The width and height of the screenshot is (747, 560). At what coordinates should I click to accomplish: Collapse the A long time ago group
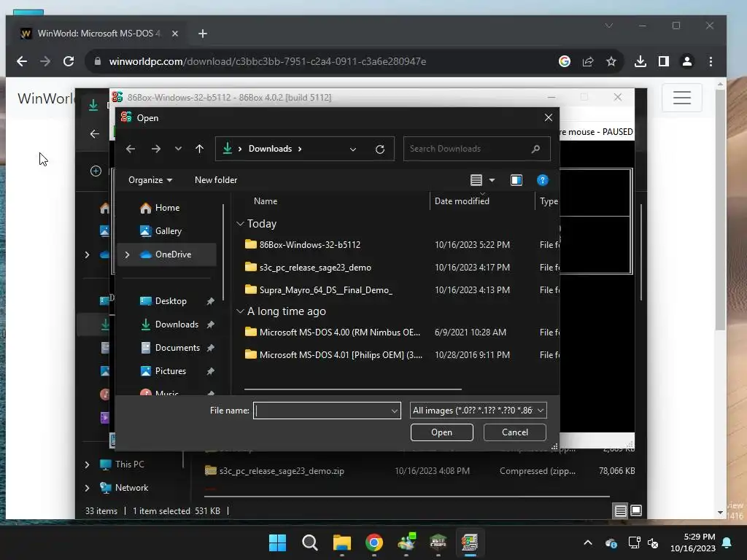click(x=240, y=311)
